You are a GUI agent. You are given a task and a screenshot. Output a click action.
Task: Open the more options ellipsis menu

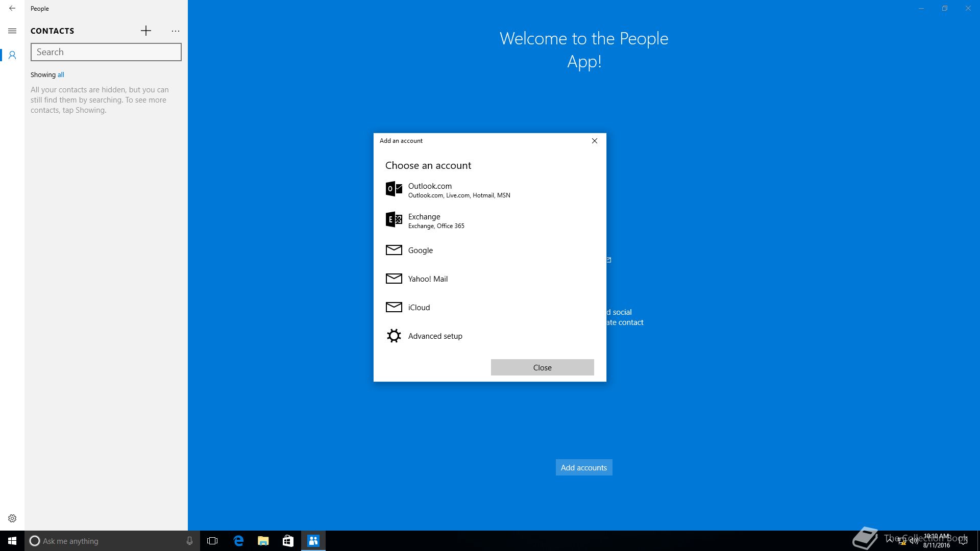(176, 31)
